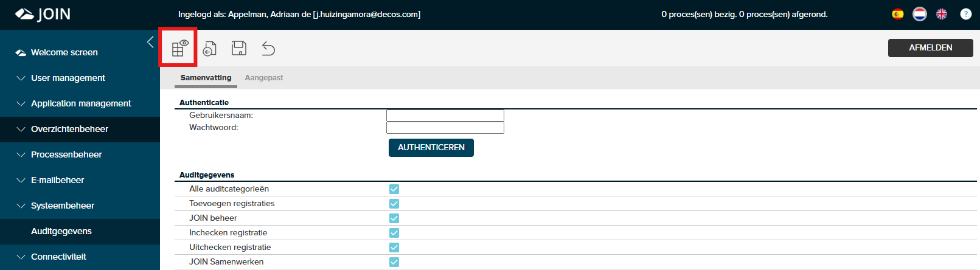
Task: Open Auditgegevens in the sidebar
Action: [61, 231]
